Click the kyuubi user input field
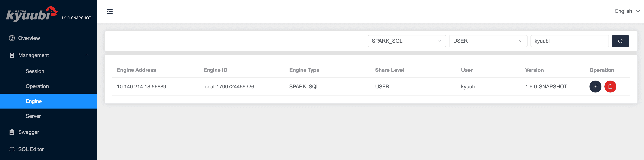This screenshot has width=644, height=160. 569,41
